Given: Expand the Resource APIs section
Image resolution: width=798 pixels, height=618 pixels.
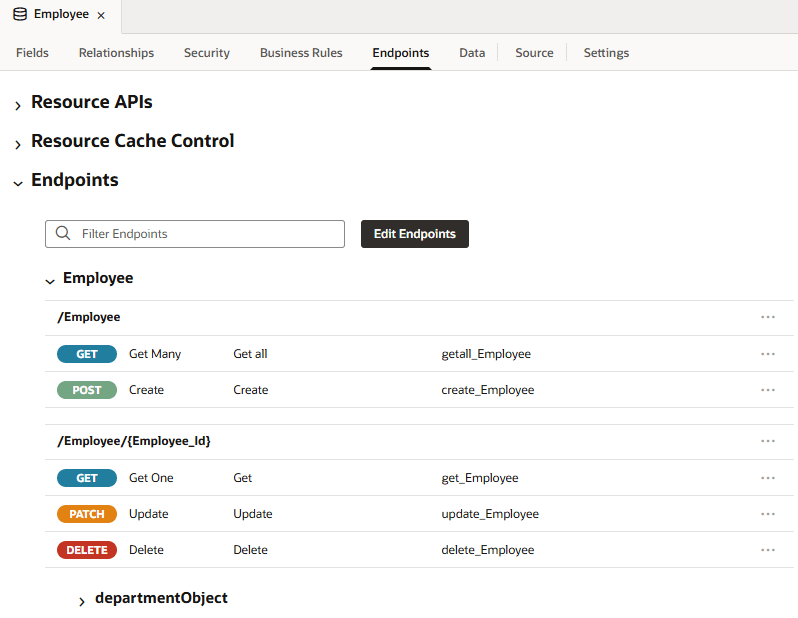Looking at the screenshot, I should [x=18, y=105].
